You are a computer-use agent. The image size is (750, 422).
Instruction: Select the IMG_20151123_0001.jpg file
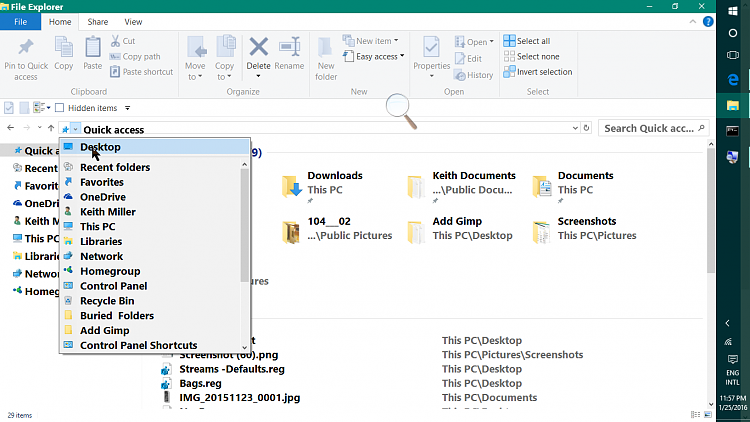click(240, 398)
